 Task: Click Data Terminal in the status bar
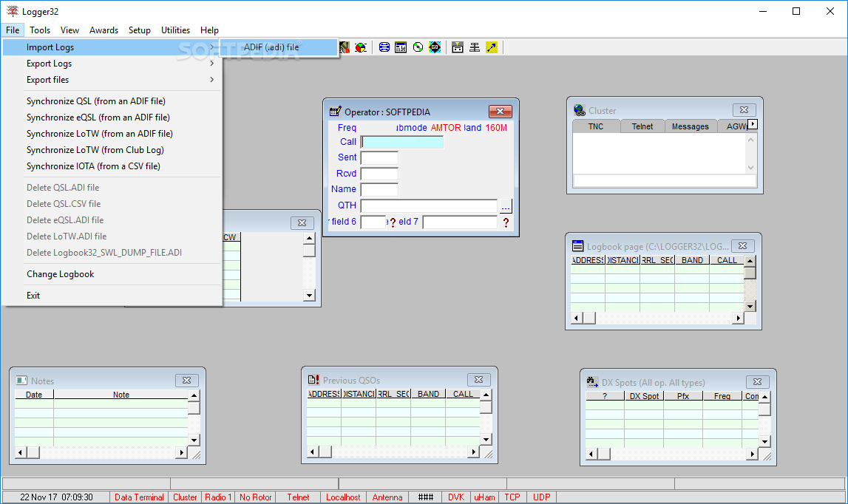click(x=139, y=497)
